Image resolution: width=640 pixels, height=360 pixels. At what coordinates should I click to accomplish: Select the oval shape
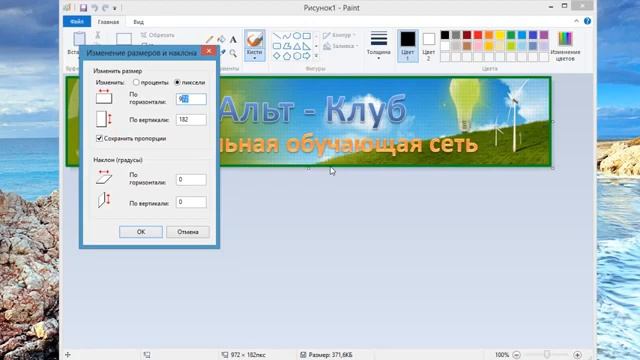297,36
